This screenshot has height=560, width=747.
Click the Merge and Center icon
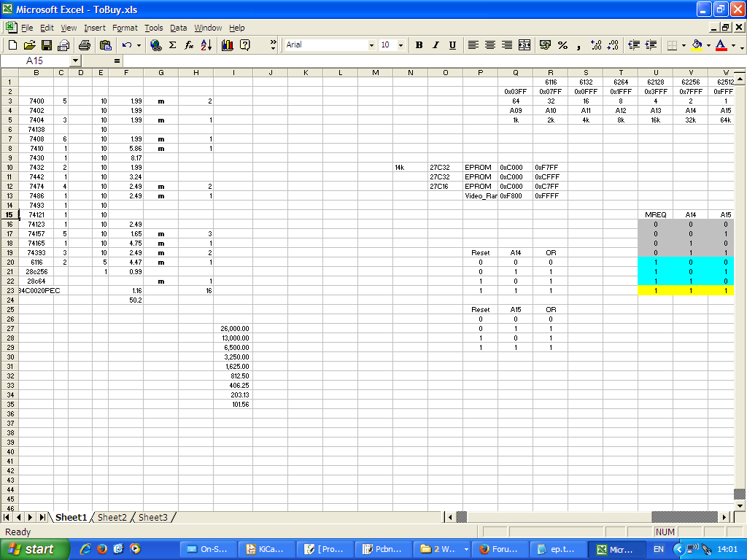tap(525, 45)
